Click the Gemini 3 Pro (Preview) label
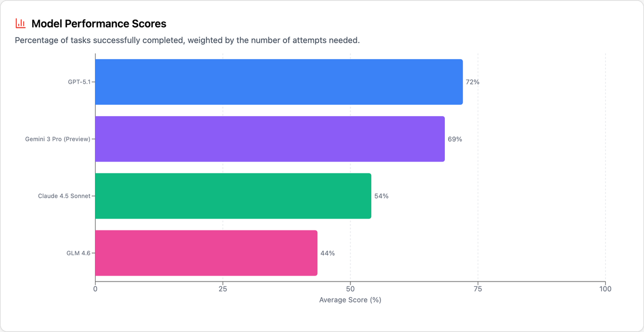Image resolution: width=644 pixels, height=332 pixels. [57, 139]
